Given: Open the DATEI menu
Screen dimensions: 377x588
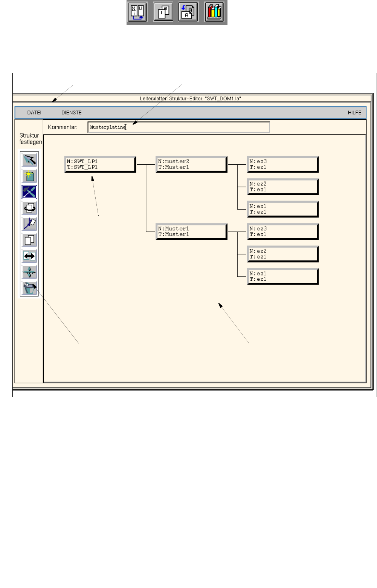Looking at the screenshot, I should pos(34,113).
